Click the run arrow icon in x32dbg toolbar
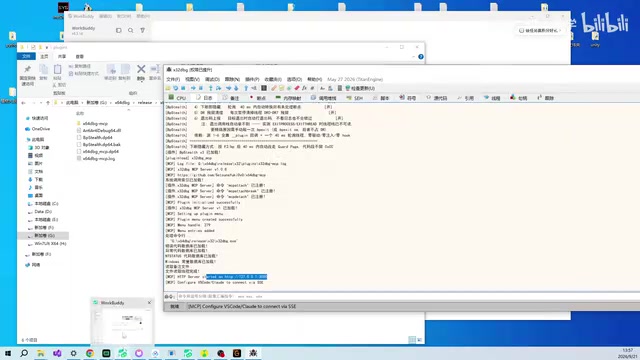The image size is (640, 360). tap(193, 88)
